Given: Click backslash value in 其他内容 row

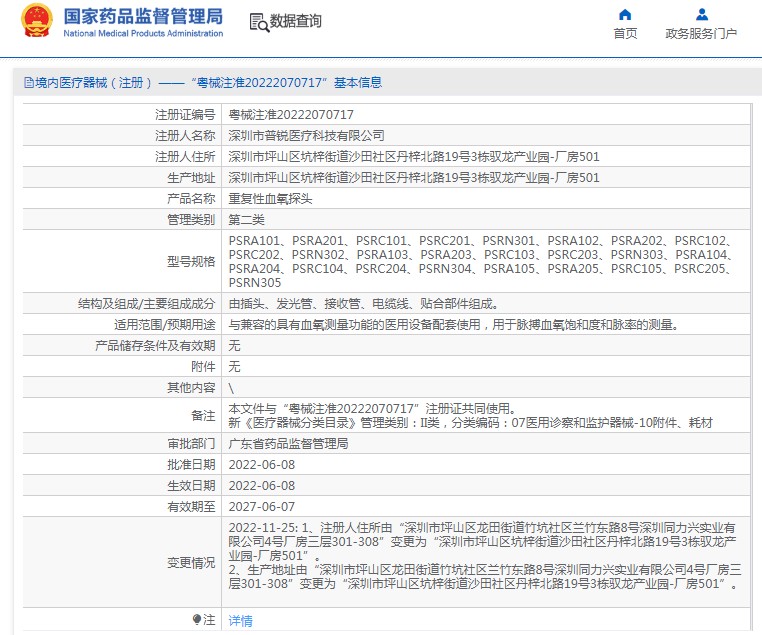Looking at the screenshot, I should point(231,388).
